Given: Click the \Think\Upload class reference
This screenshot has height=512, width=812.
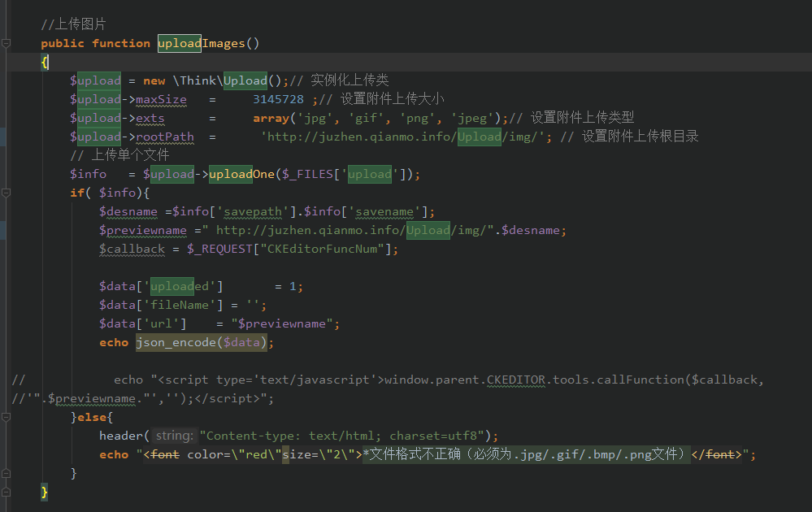Looking at the screenshot, I should point(220,80).
